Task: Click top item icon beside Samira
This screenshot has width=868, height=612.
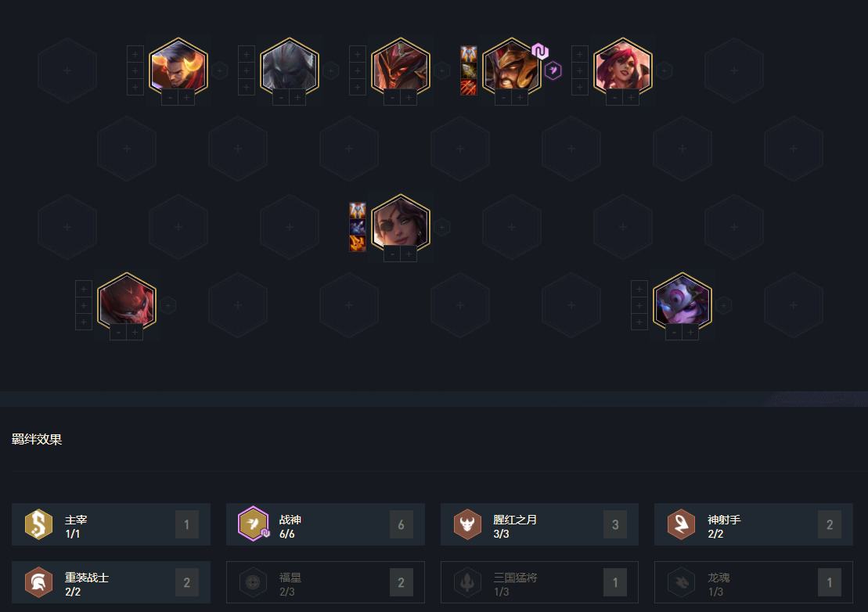Action: [x=358, y=211]
